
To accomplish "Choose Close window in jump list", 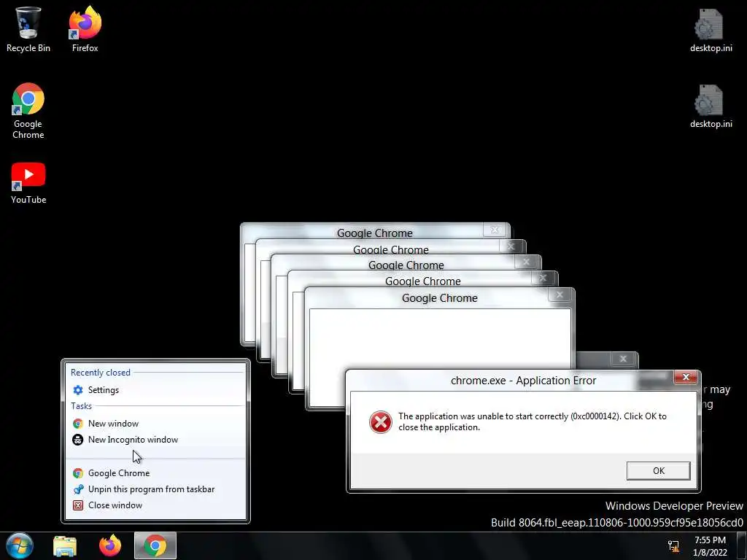I will click(155, 505).
